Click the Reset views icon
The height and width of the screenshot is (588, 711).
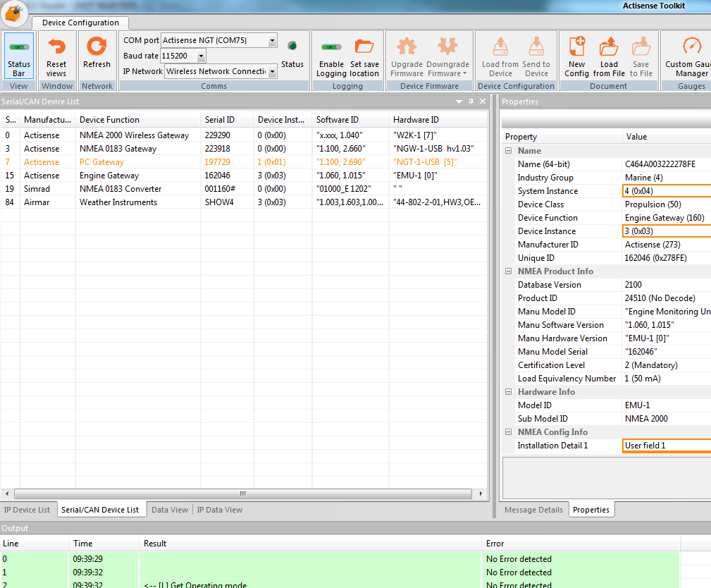click(56, 47)
